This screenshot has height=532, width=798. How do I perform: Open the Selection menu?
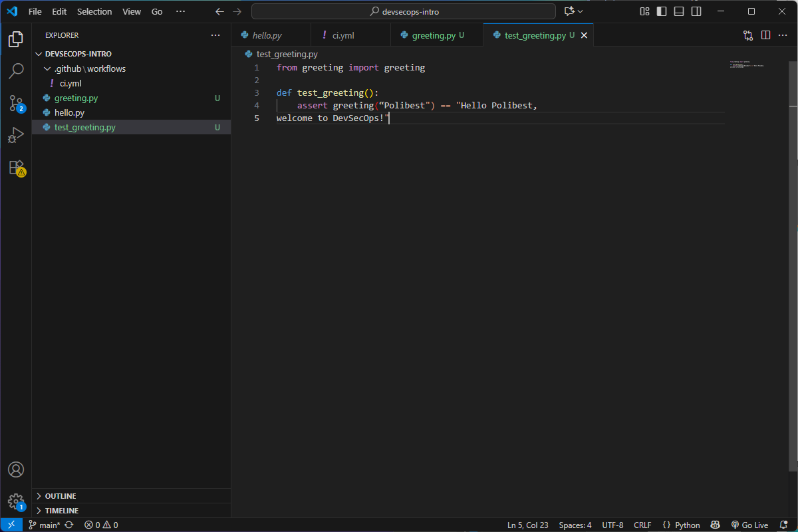[x=94, y=11]
